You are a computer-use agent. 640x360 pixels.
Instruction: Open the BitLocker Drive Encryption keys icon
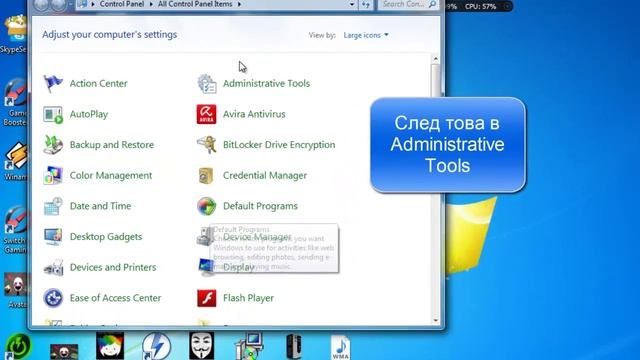[207, 145]
